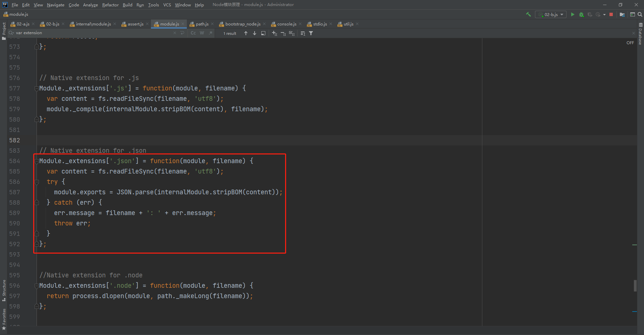
Task: Open the Navigate menu
Action: (55, 5)
